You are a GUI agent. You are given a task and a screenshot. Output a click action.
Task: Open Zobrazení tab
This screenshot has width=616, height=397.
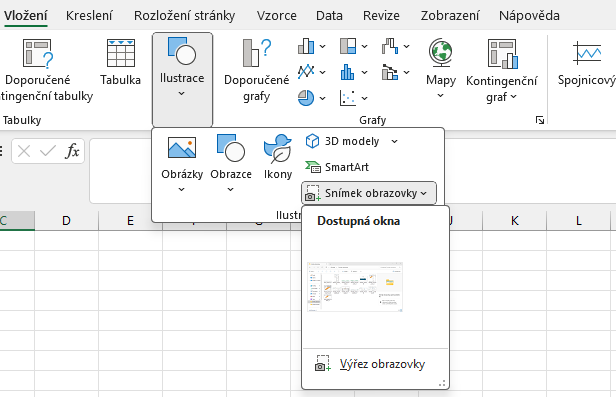(x=450, y=16)
